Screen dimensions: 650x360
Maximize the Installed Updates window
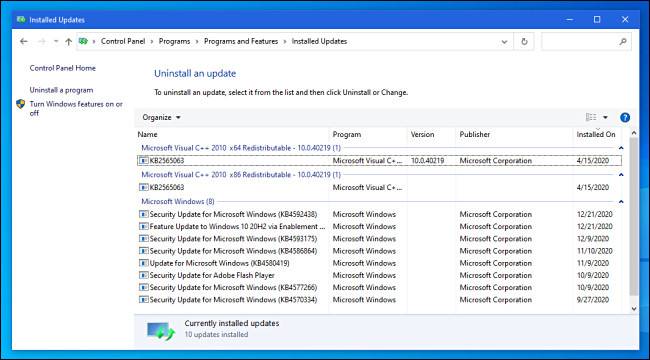597,19
